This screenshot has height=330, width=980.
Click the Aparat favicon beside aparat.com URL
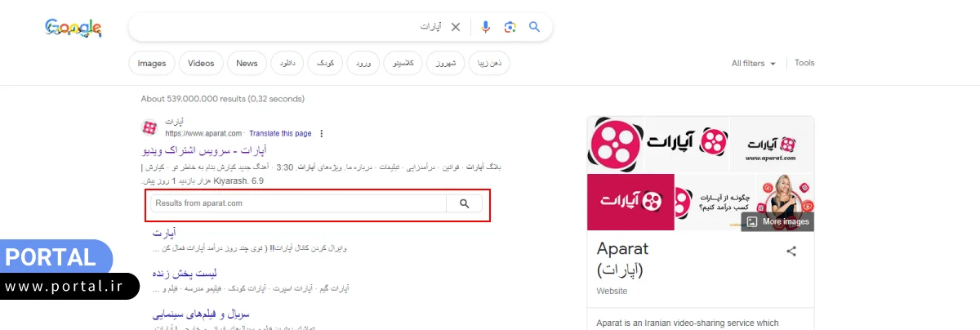coord(149,127)
